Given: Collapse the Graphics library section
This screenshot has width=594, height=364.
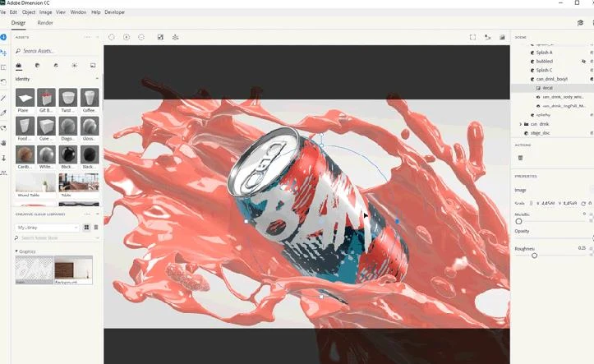Looking at the screenshot, I should click(x=16, y=251).
